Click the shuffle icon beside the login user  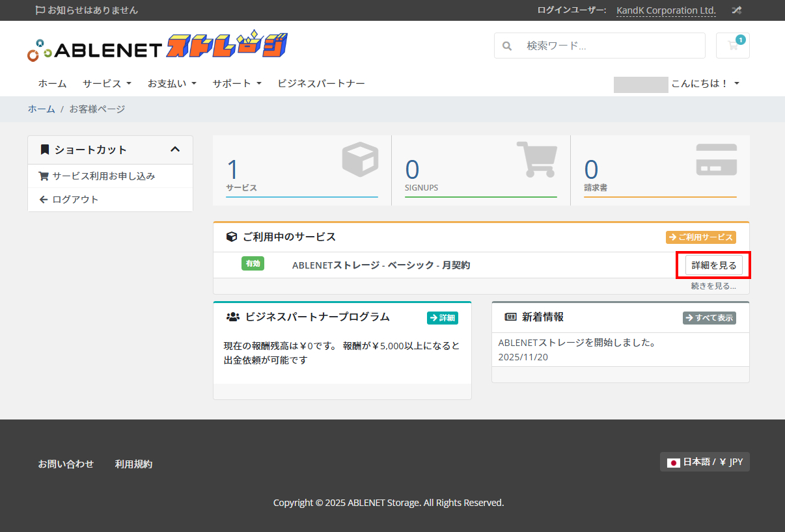tap(736, 10)
